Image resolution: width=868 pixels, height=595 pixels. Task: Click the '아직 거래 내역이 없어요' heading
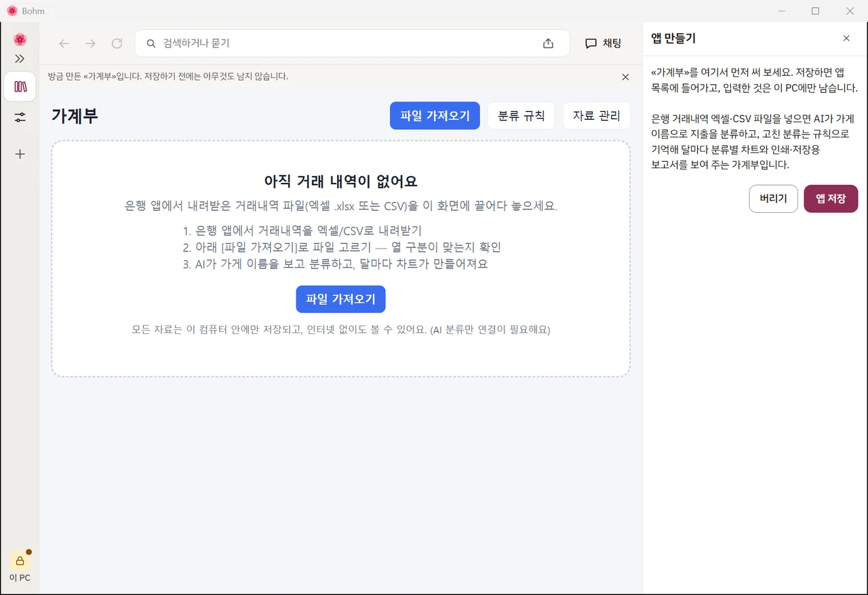click(x=340, y=181)
